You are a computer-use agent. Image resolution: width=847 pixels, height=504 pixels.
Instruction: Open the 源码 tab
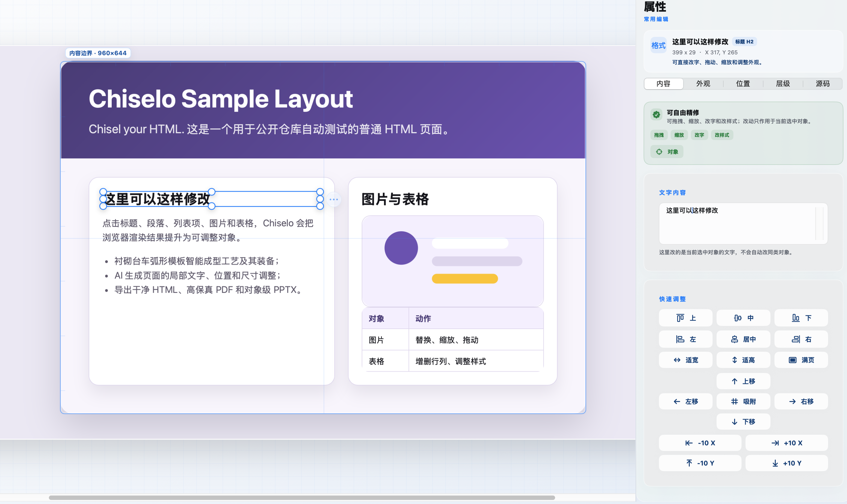coord(822,84)
